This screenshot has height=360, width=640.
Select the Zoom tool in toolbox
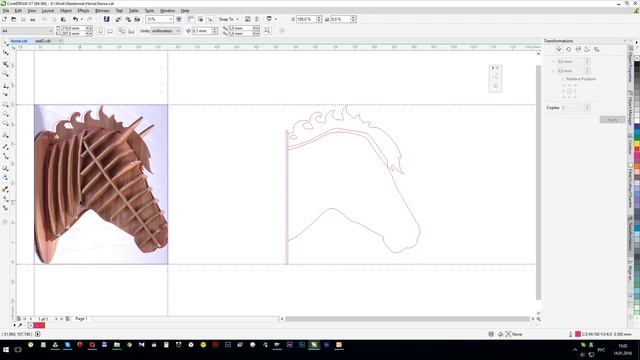coord(5,73)
